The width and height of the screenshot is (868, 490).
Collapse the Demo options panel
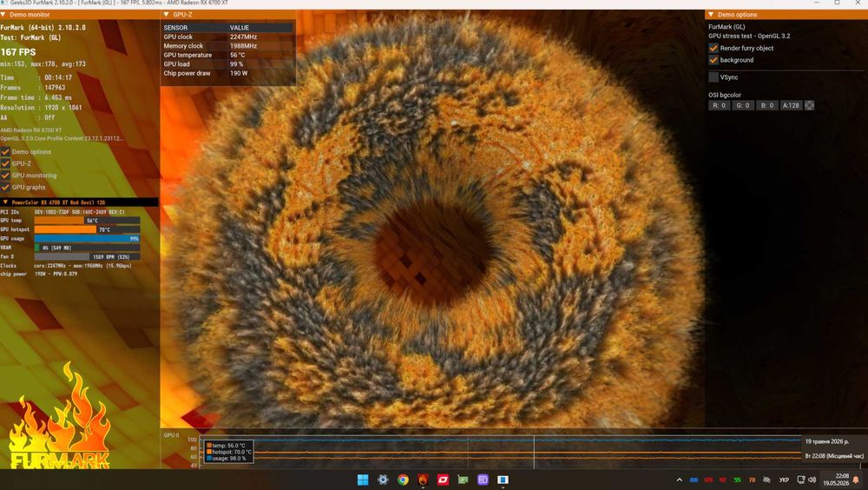[711, 15]
